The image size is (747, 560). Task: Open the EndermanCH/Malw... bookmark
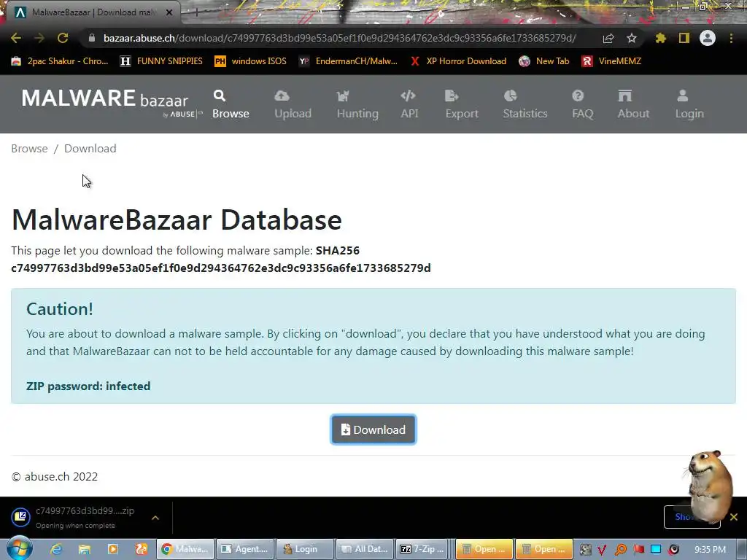[x=348, y=61]
